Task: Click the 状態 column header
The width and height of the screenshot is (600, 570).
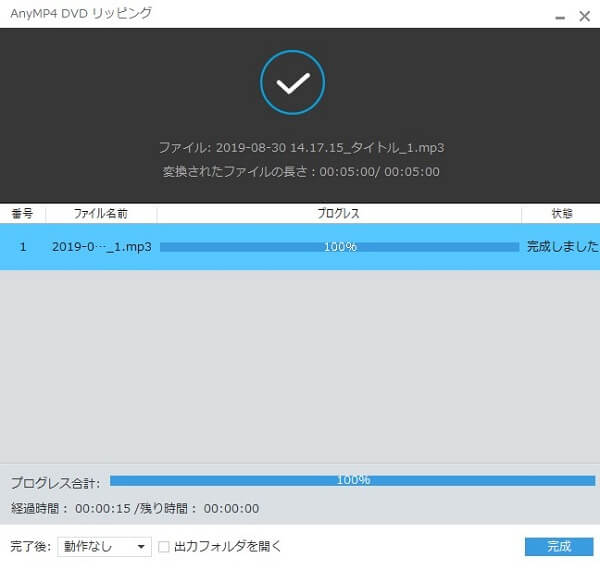Action: click(x=562, y=213)
